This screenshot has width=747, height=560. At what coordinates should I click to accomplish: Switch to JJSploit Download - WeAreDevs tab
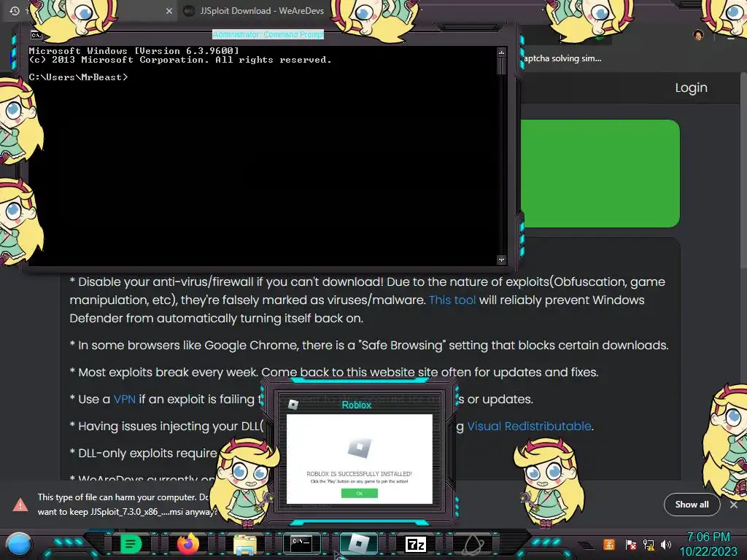click(261, 10)
